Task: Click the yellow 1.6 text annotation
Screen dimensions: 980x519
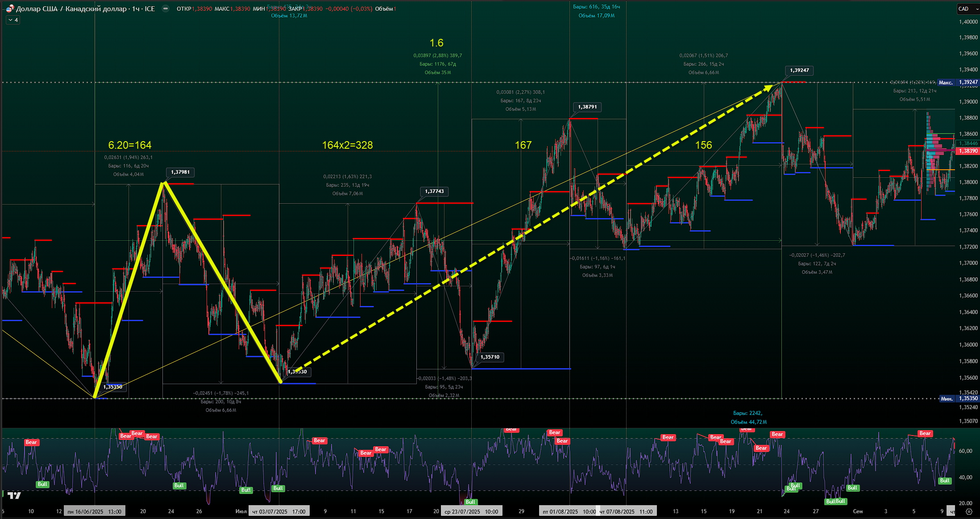Action: 436,43
